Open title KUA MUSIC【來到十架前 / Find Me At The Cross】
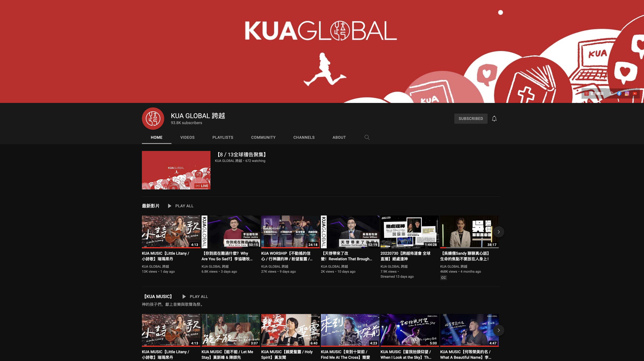The height and width of the screenshot is (361, 644). click(346, 355)
